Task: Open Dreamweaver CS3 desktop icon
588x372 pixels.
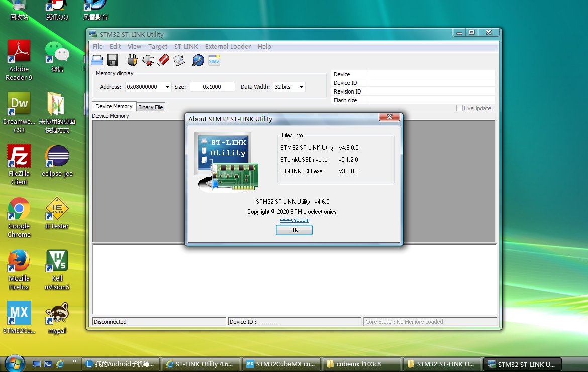Action: [x=19, y=113]
